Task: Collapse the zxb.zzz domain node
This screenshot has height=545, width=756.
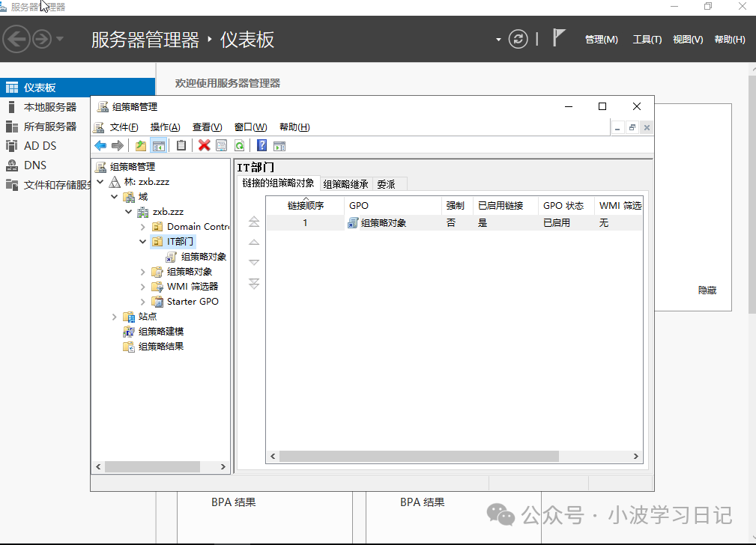Action: pos(128,211)
